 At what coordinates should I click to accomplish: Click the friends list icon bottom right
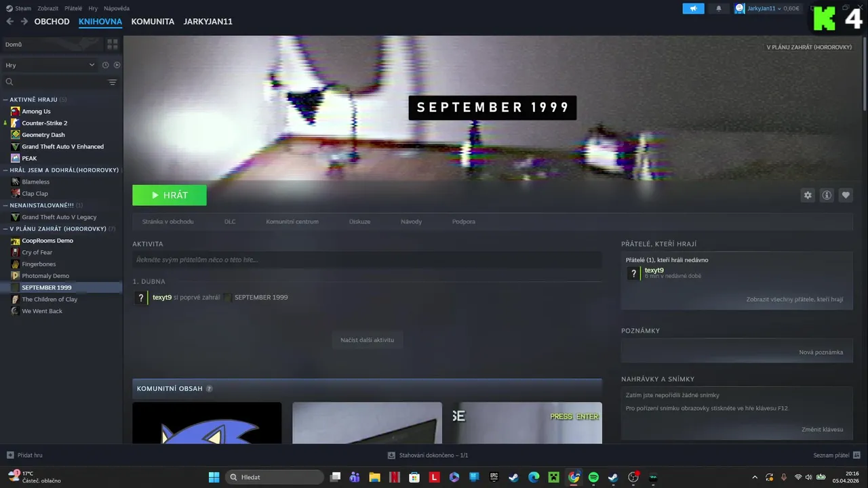coord(856,455)
